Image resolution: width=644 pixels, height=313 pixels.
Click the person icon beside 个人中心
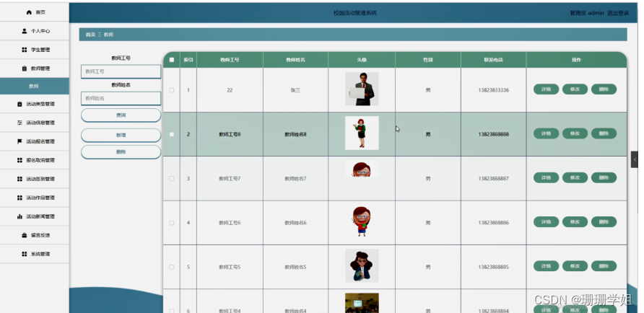[x=25, y=31]
